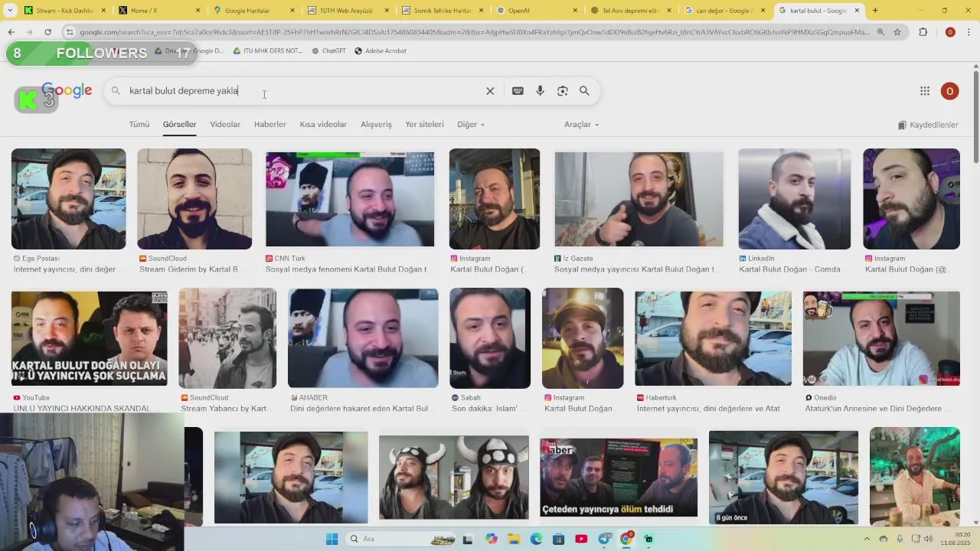Switch to the Google Haritalar browser tab
Viewport: 980px width, 551px height.
click(254, 11)
